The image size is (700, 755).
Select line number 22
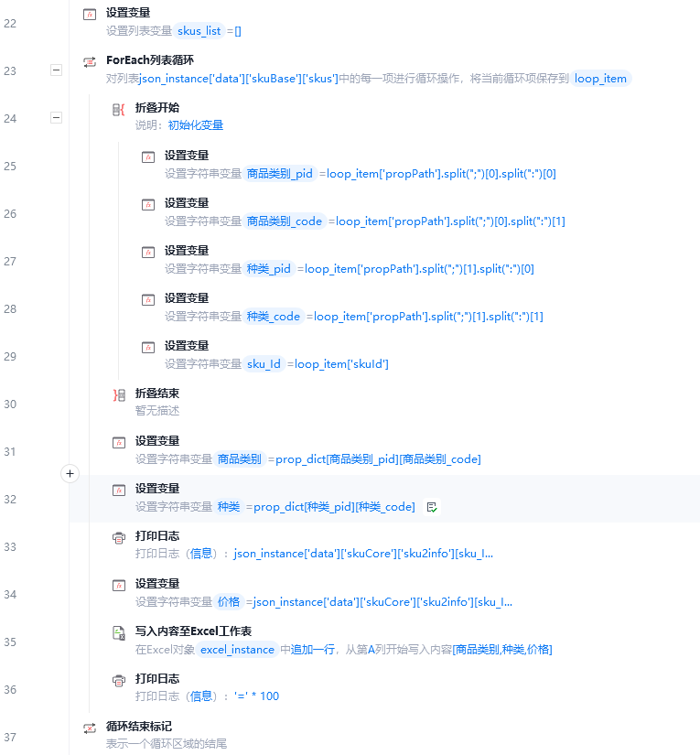click(10, 24)
